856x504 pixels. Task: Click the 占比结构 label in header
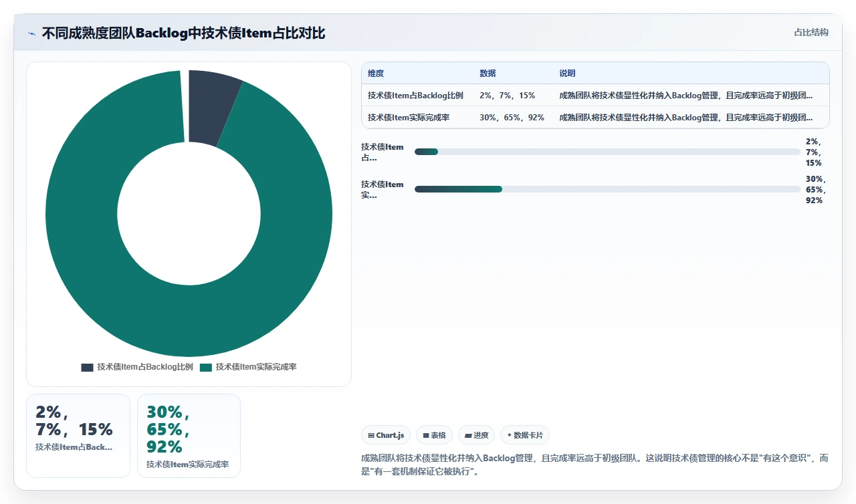click(811, 32)
